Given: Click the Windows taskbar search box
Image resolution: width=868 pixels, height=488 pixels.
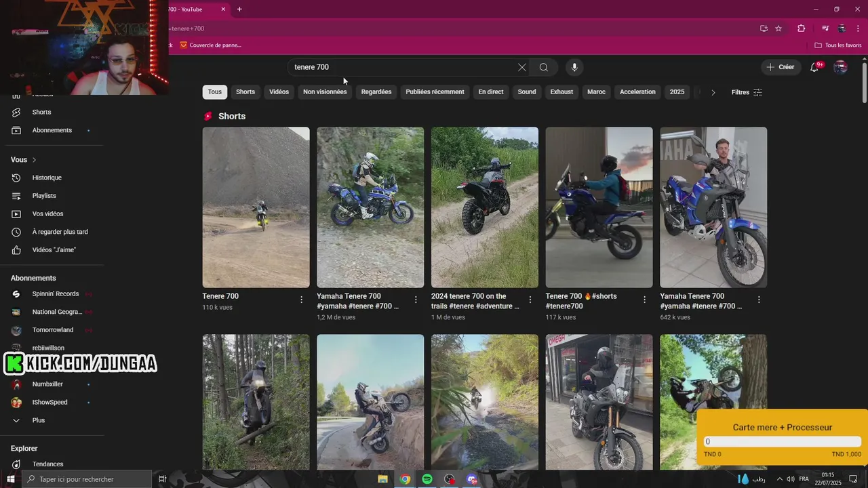Looking at the screenshot, I should 87,479.
